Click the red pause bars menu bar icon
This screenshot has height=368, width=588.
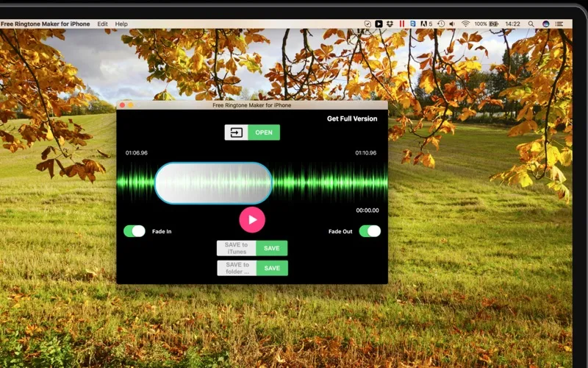401,24
